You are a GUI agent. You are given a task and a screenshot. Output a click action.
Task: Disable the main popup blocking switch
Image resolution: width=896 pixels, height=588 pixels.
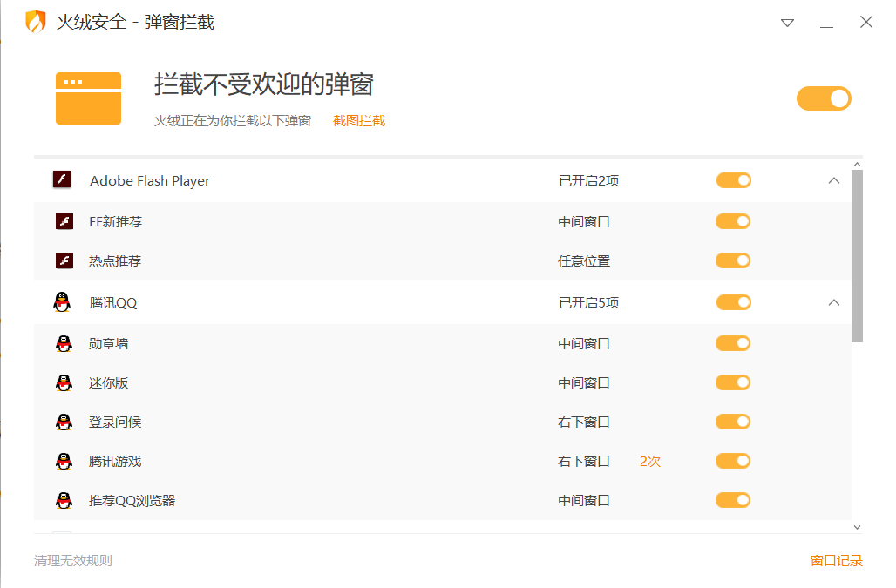823,98
